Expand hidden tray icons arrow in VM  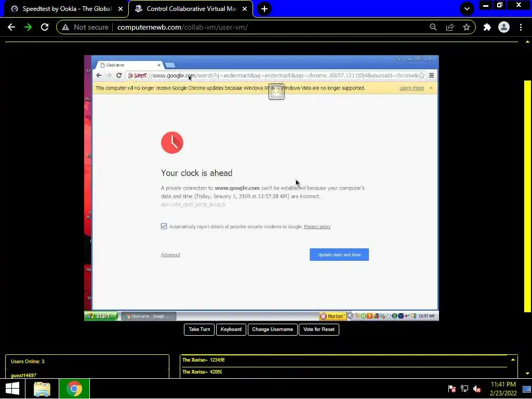point(351,316)
